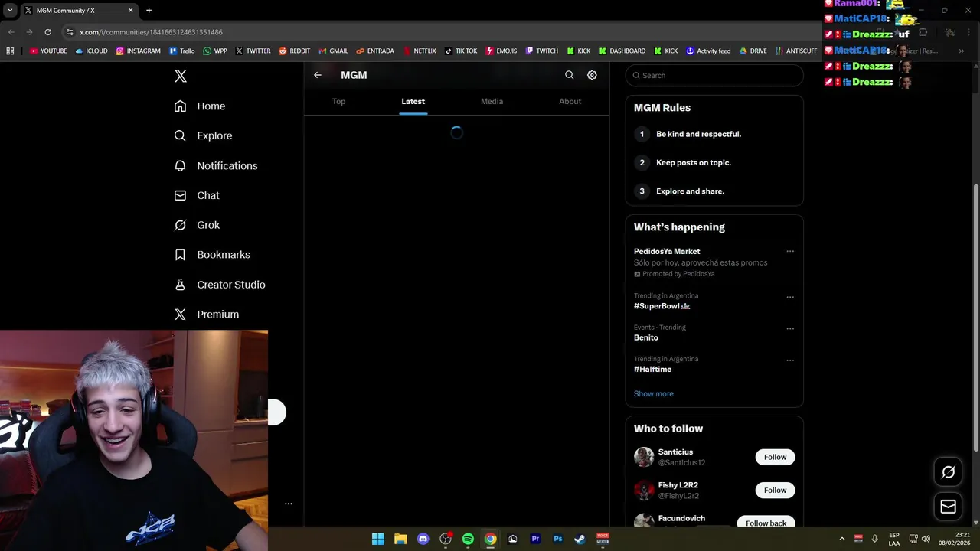The height and width of the screenshot is (551, 980).
Task: Open Spotify from the taskbar
Action: [x=468, y=539]
